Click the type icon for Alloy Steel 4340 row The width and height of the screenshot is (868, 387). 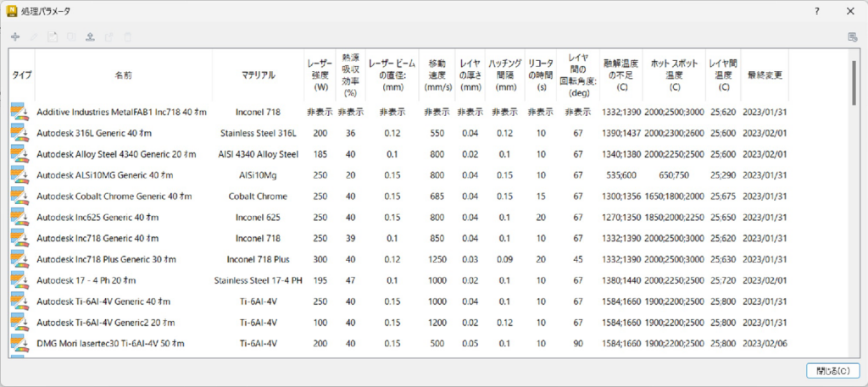pyautogui.click(x=20, y=154)
